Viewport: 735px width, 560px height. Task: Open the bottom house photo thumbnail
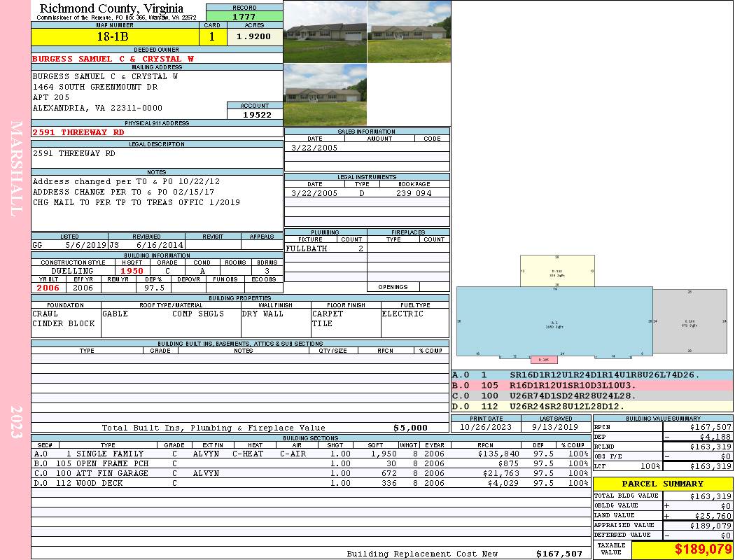click(x=325, y=94)
